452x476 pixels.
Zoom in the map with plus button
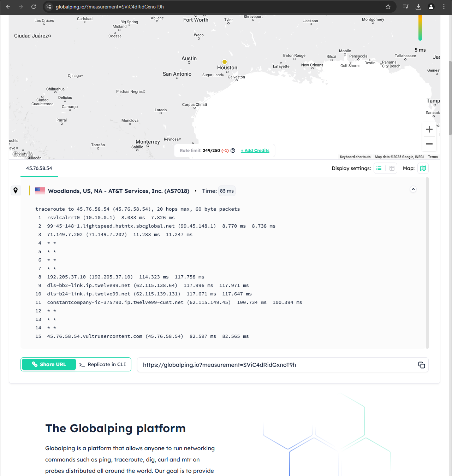(429, 129)
